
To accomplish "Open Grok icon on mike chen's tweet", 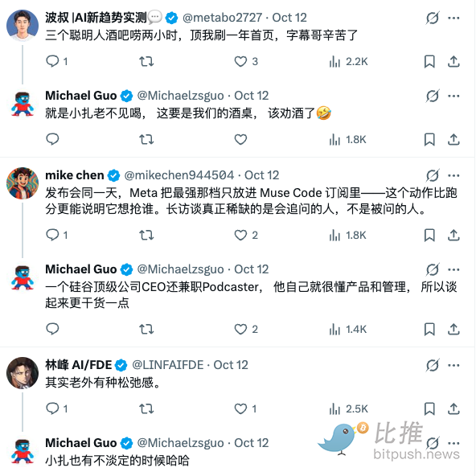I will click(x=433, y=175).
